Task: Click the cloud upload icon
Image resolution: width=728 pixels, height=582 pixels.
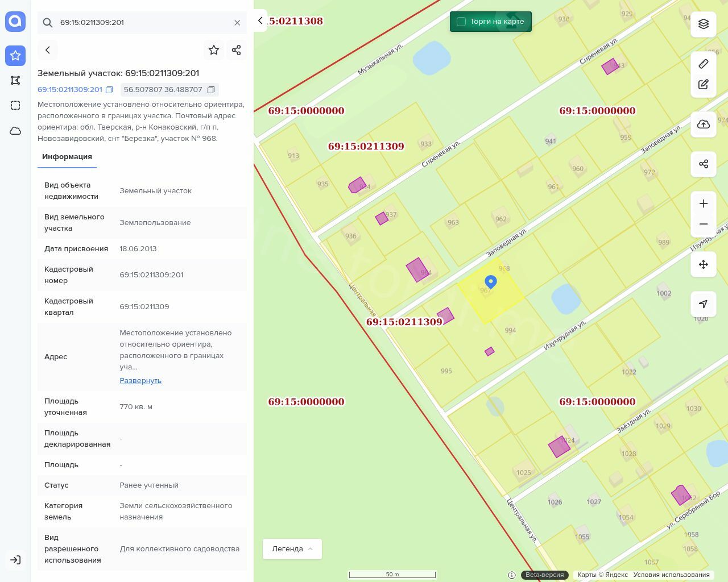Action: click(x=704, y=124)
